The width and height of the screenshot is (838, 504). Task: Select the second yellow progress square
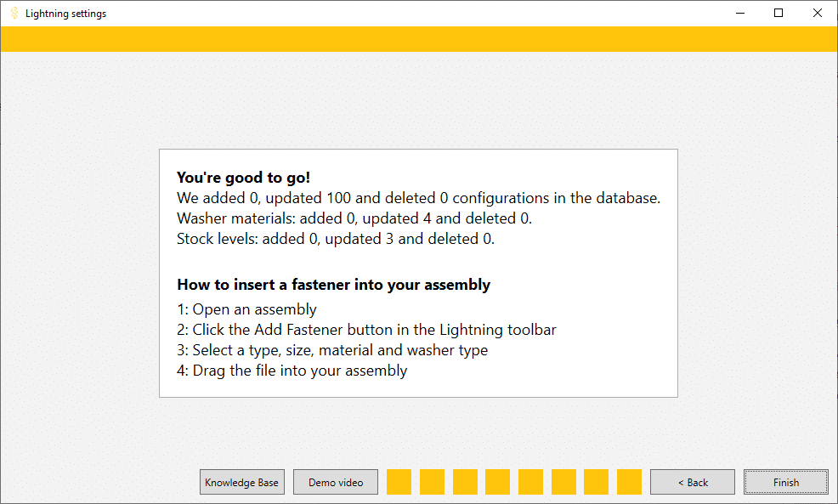(x=432, y=482)
